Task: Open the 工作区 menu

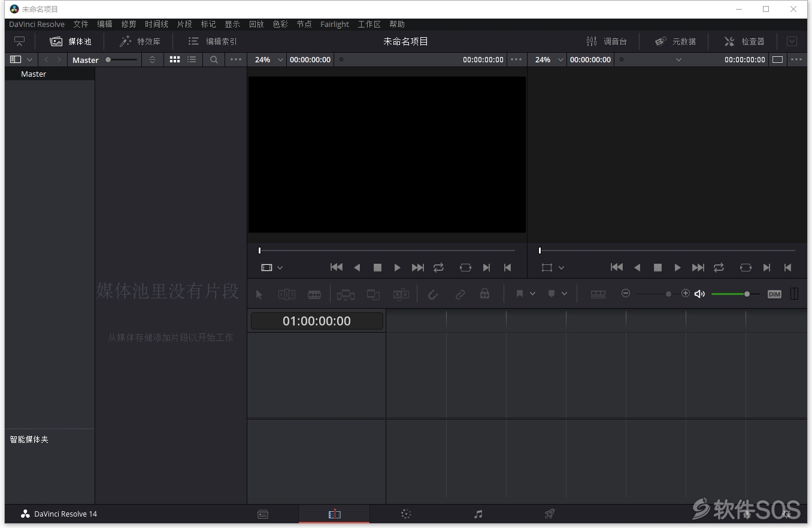Action: tap(369, 24)
